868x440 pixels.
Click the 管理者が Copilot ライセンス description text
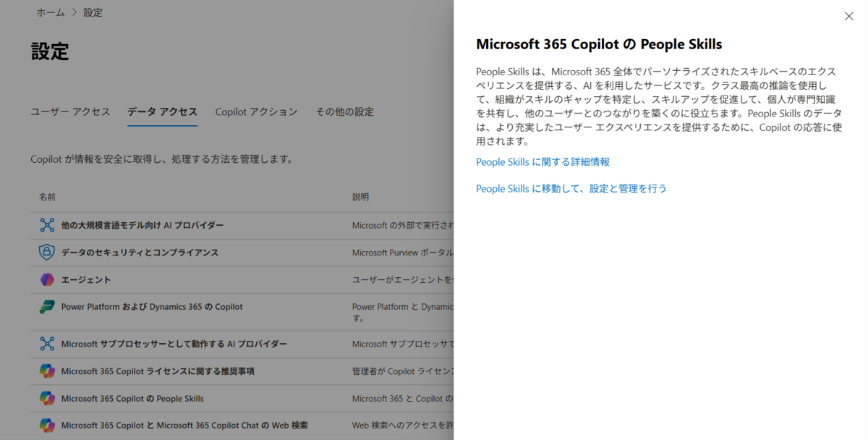point(403,371)
